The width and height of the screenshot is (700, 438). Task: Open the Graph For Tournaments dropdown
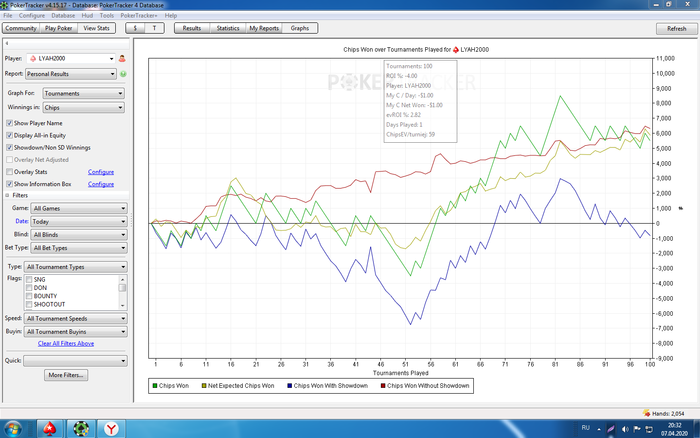click(84, 92)
